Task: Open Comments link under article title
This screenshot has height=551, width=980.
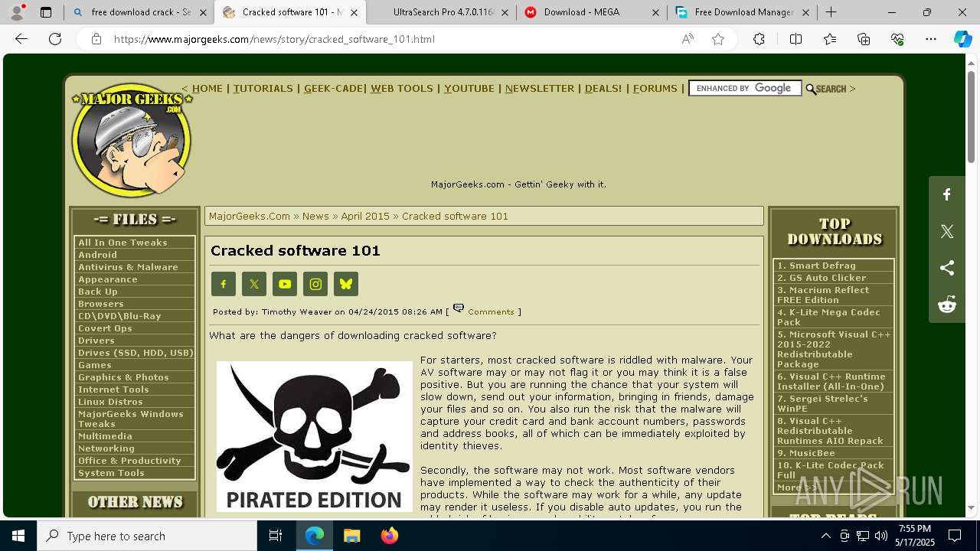Action: (x=491, y=311)
